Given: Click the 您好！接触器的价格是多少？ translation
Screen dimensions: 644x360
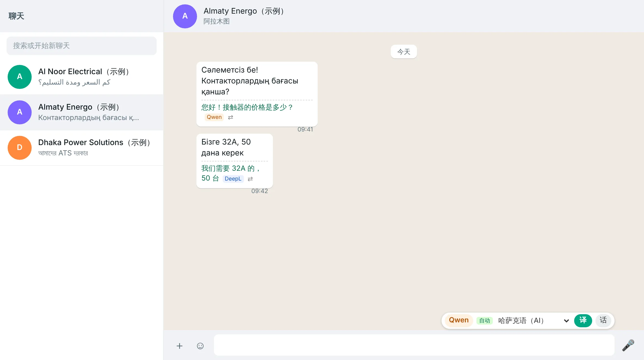Looking at the screenshot, I should pos(247,107).
